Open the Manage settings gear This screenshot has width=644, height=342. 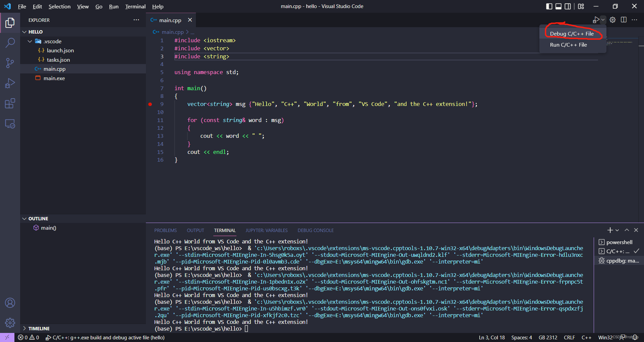10,323
